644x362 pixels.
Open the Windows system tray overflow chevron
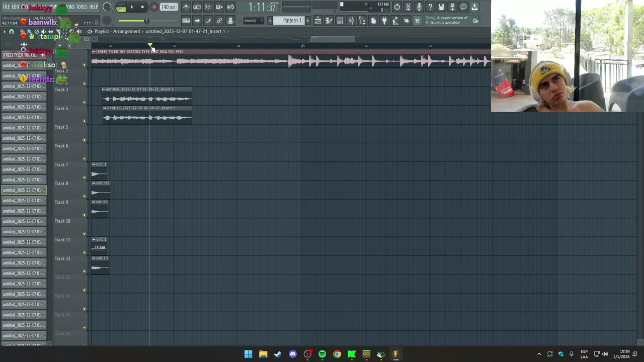[539, 354]
